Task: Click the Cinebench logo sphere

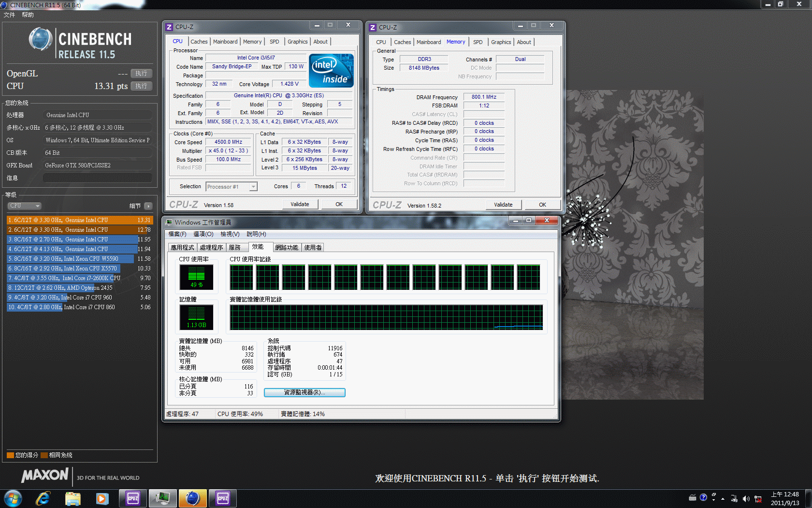Action: point(41,39)
